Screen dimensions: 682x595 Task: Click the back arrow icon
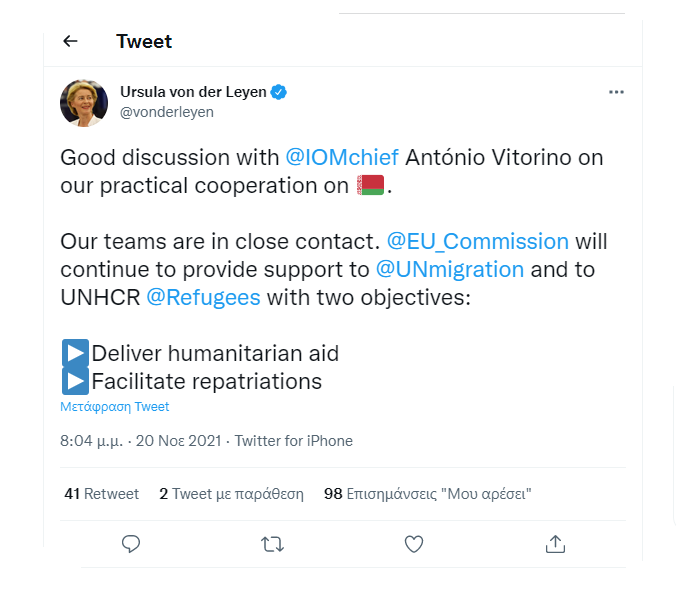pos(70,41)
